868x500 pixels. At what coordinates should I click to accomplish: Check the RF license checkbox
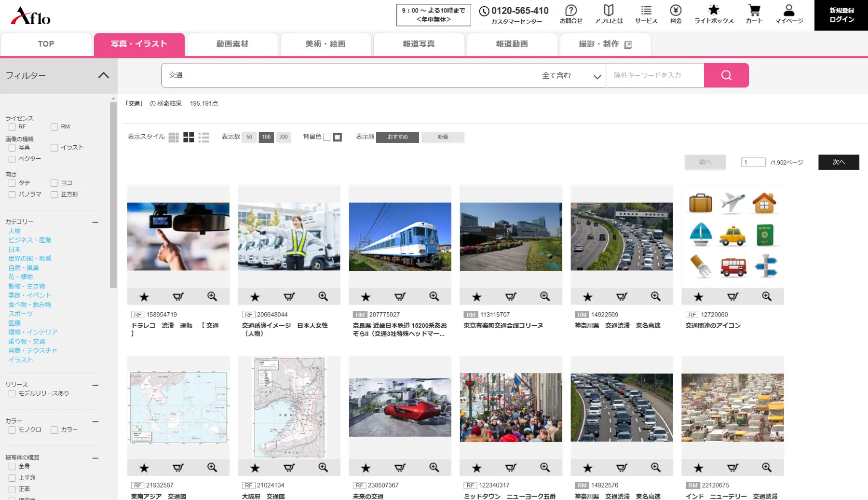(12, 127)
